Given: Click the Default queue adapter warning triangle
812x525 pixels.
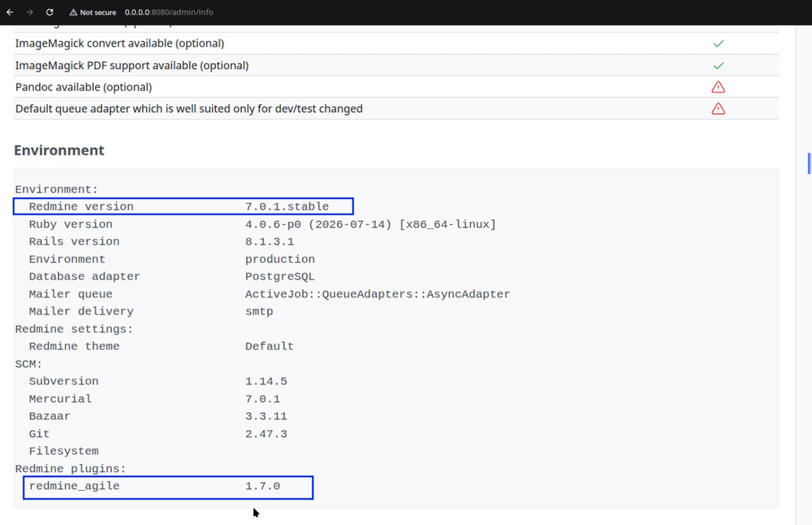Looking at the screenshot, I should [719, 109].
